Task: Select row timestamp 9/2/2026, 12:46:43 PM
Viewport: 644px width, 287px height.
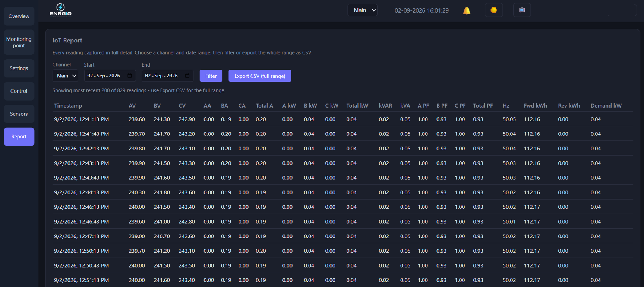Action: [x=82, y=221]
